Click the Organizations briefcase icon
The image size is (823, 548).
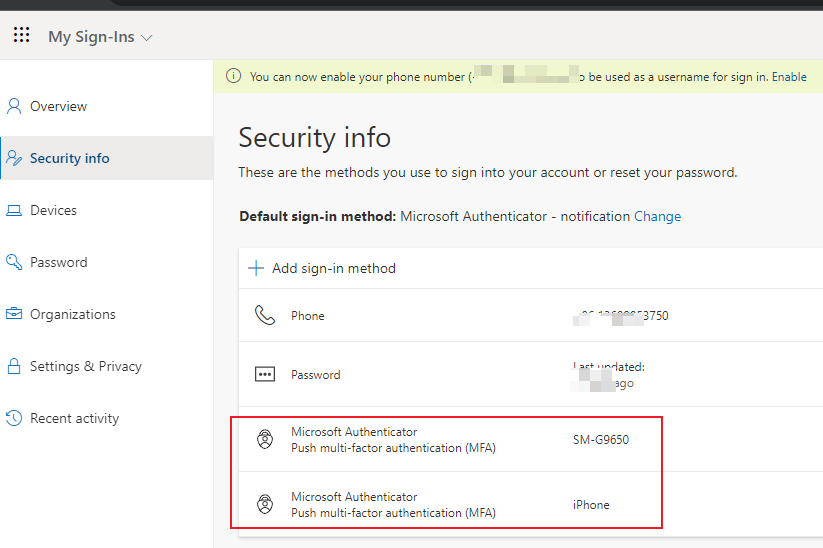click(x=14, y=314)
